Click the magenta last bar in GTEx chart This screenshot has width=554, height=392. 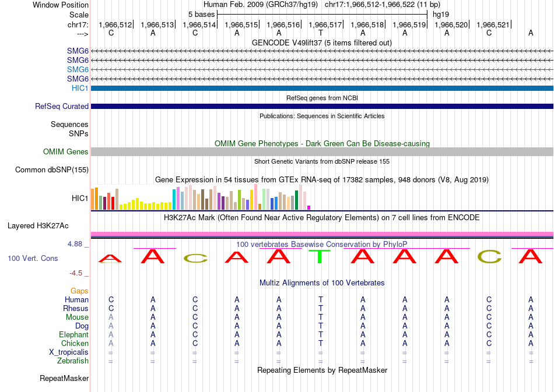click(309, 208)
